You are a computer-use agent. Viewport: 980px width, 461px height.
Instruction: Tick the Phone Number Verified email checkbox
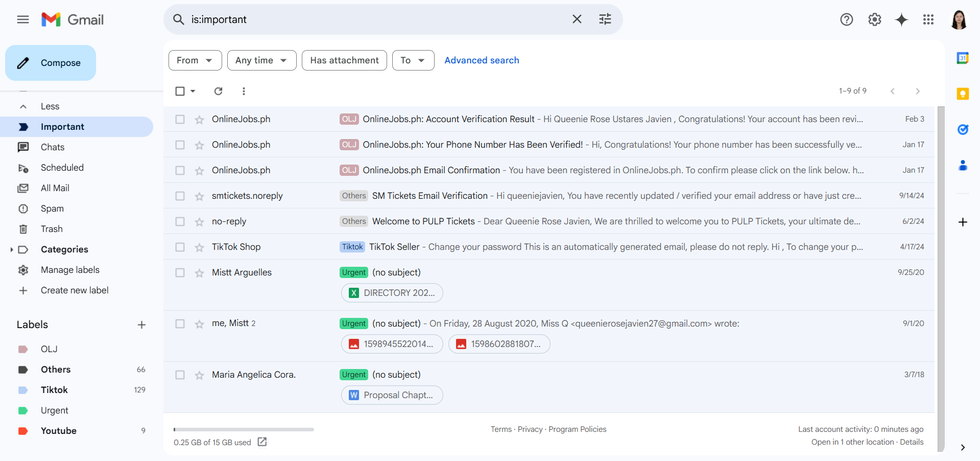pyautogui.click(x=180, y=145)
